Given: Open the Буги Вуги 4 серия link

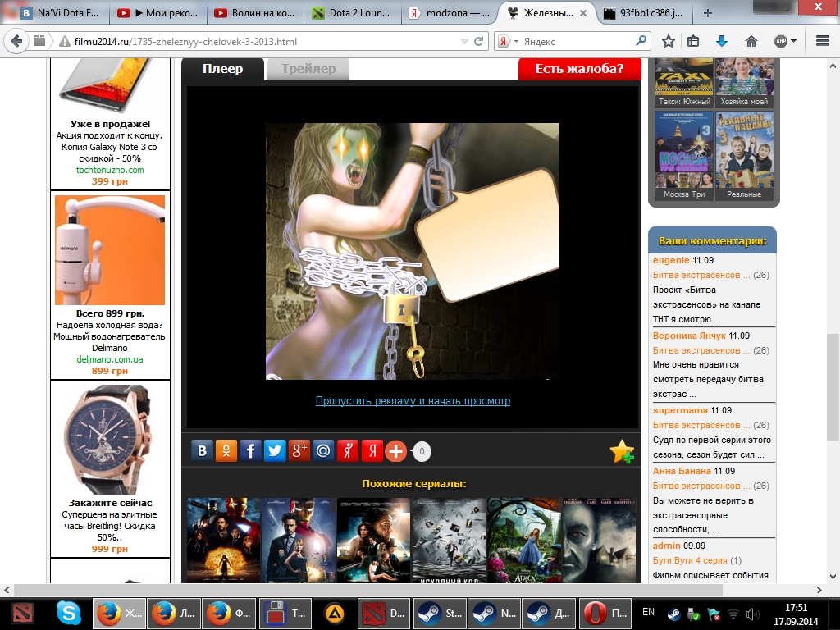Looking at the screenshot, I should click(x=690, y=560).
